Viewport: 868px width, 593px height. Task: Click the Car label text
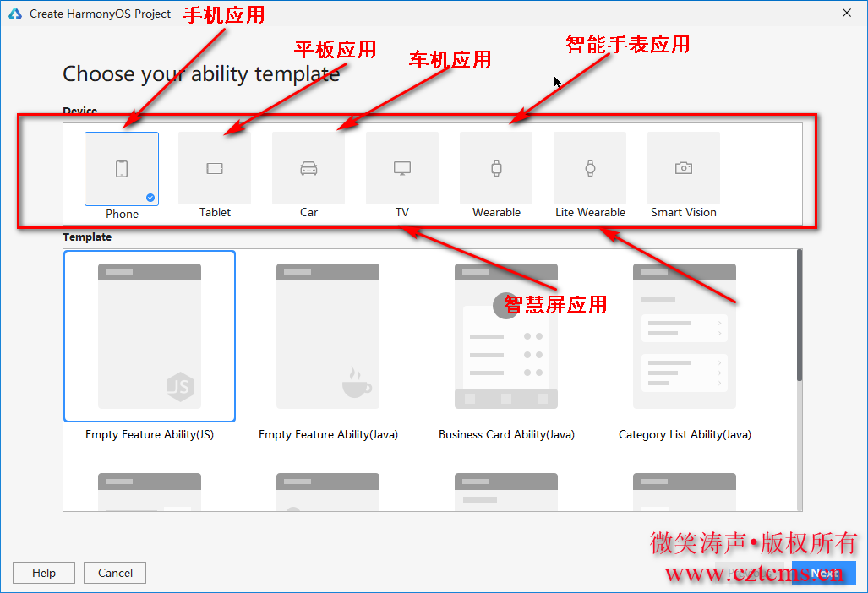pos(308,212)
